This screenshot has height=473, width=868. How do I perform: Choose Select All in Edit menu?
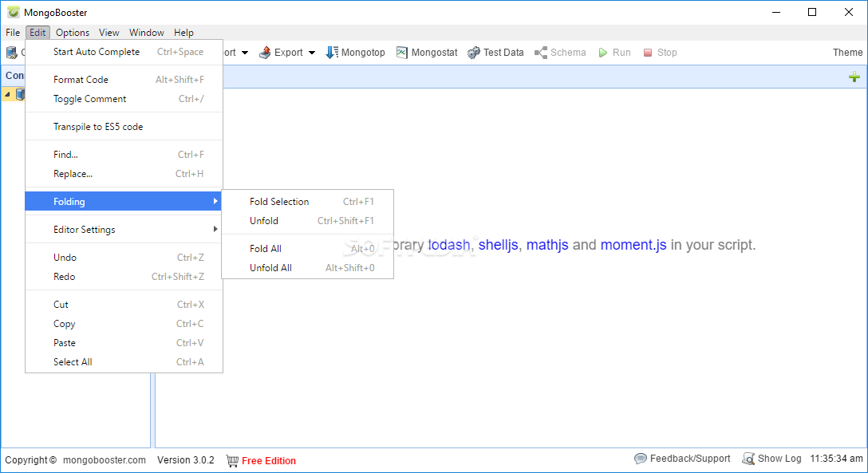coord(124,362)
